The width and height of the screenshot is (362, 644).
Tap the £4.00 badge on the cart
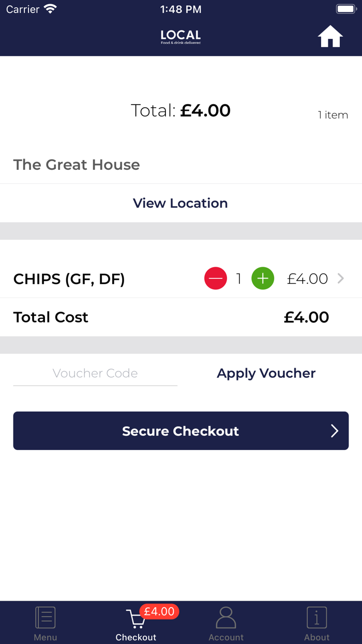159,611
